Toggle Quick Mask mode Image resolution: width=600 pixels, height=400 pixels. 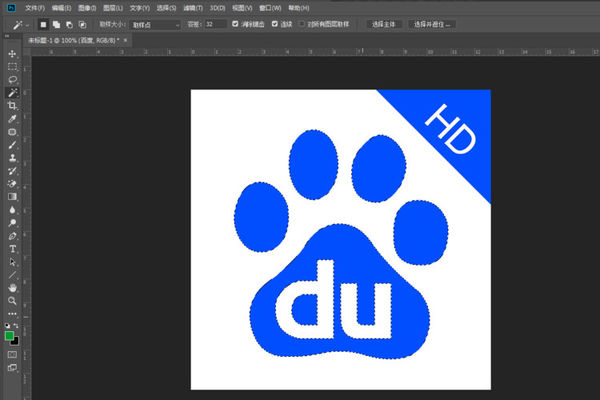[x=12, y=354]
